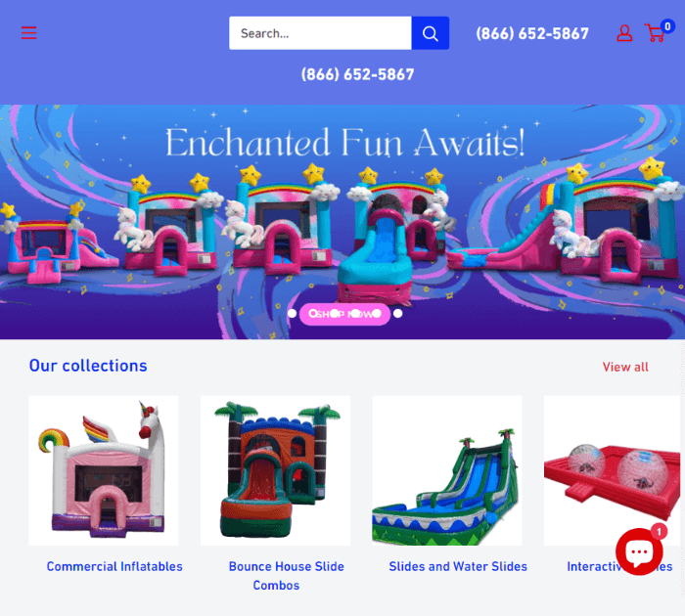Open Bounce House Slide Combos thumbnail
The image size is (685, 616).
275,470
